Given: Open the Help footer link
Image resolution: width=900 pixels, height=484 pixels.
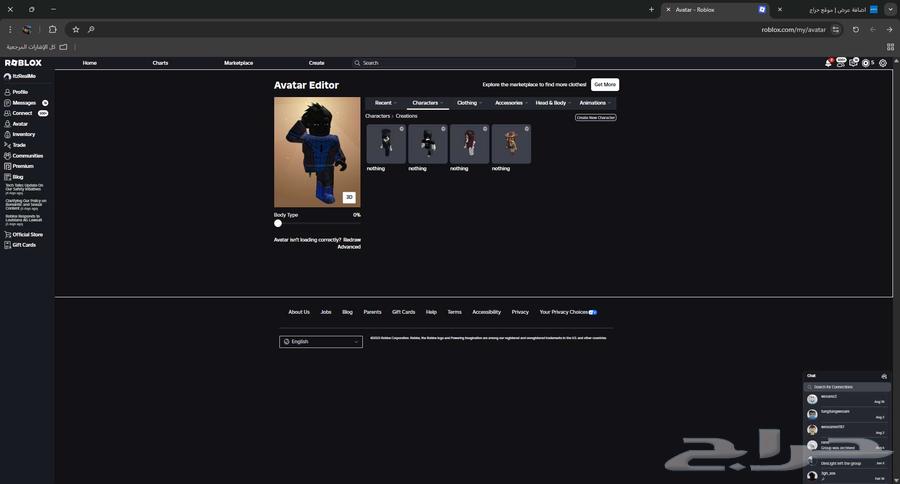Looking at the screenshot, I should (432, 312).
